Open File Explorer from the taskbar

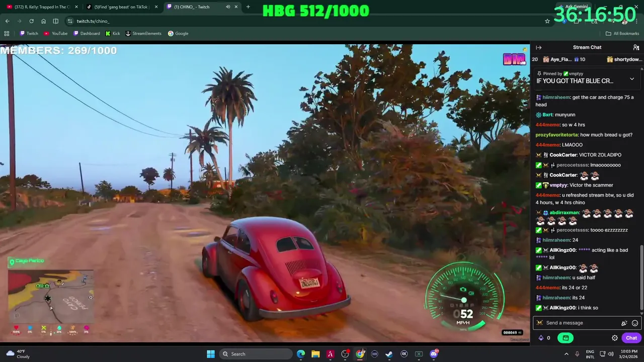(315, 354)
